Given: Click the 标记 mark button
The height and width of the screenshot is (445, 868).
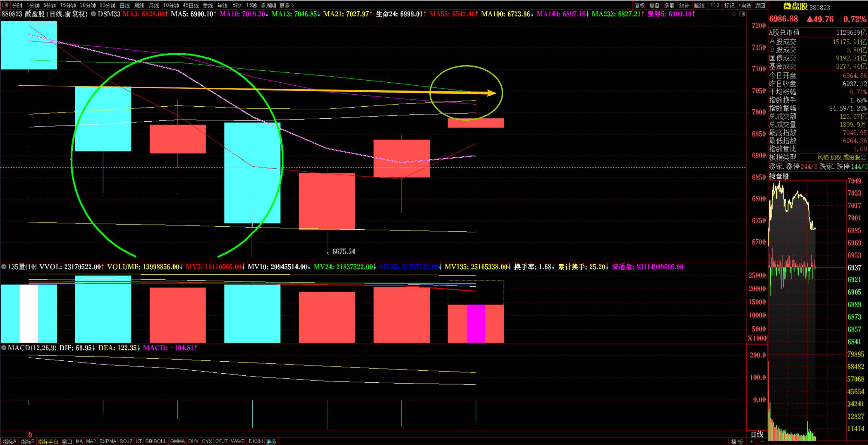Looking at the screenshot, I should [729, 5].
